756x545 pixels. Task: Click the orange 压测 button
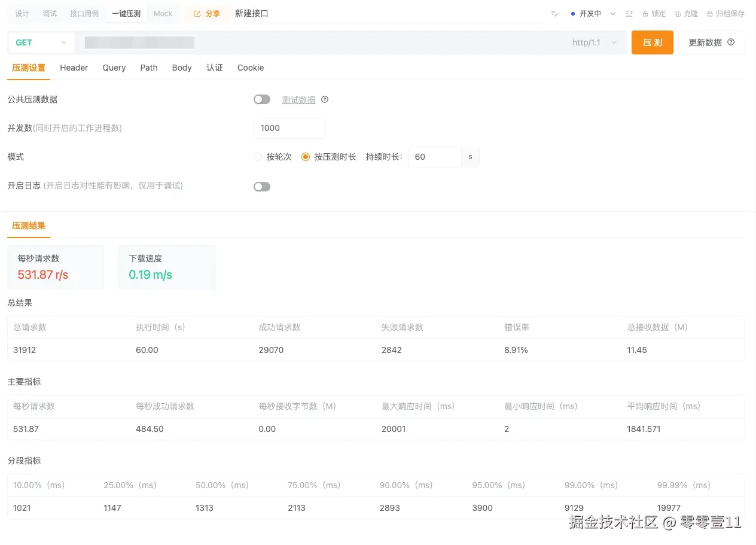653,42
